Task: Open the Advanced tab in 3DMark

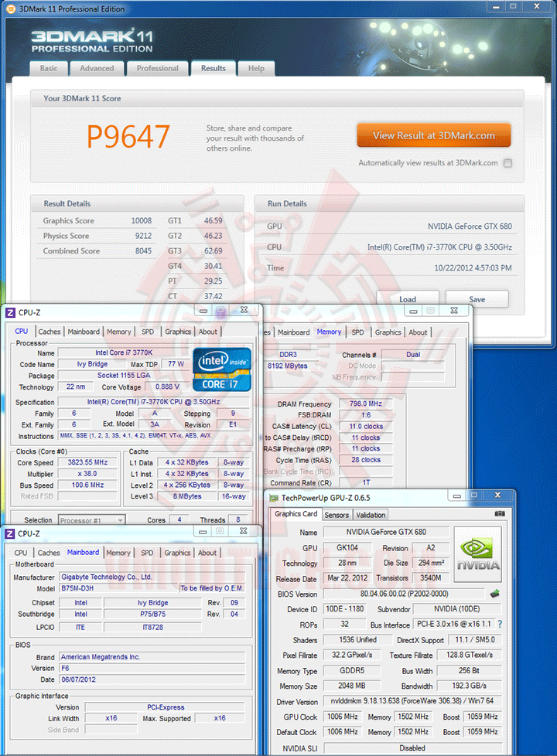Action: pos(97,69)
